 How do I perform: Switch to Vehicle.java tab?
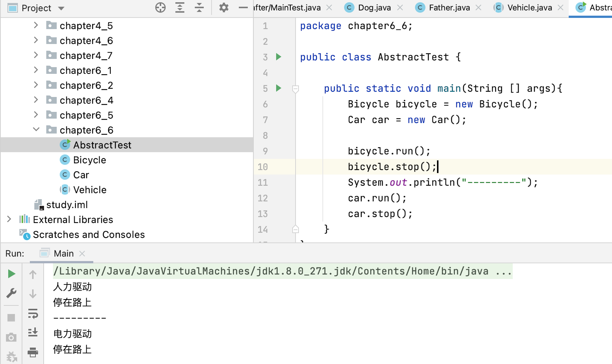pyautogui.click(x=529, y=7)
